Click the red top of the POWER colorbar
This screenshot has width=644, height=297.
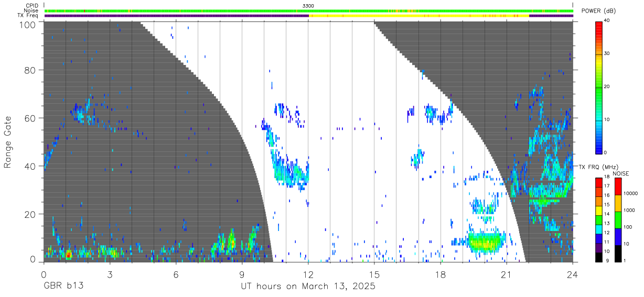tap(599, 25)
